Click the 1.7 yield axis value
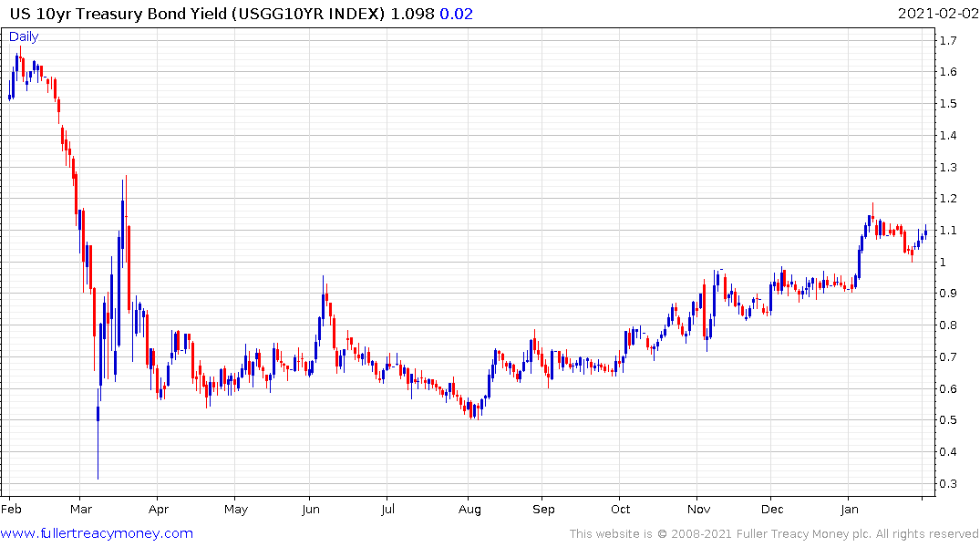Image resolution: width=980 pixels, height=547 pixels. coord(948,41)
